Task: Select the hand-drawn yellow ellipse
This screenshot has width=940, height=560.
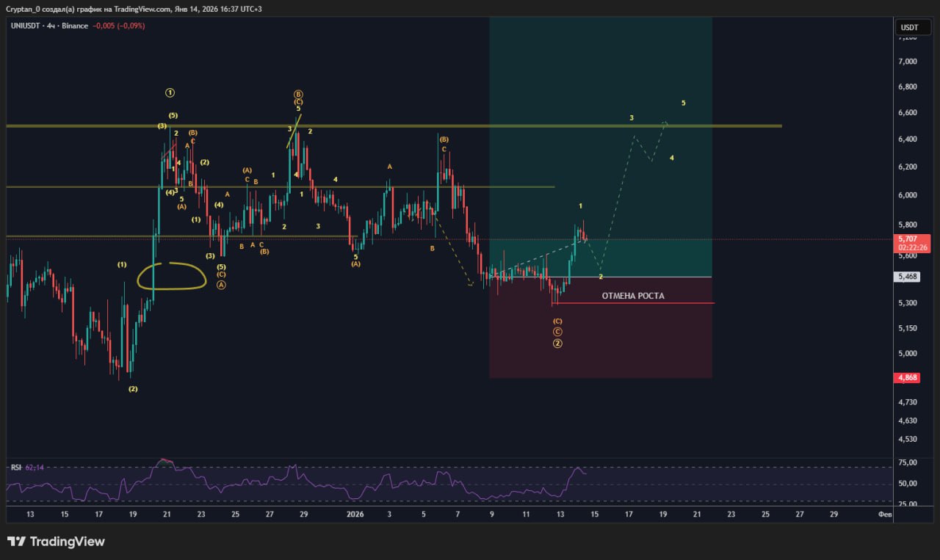Action: [x=172, y=276]
